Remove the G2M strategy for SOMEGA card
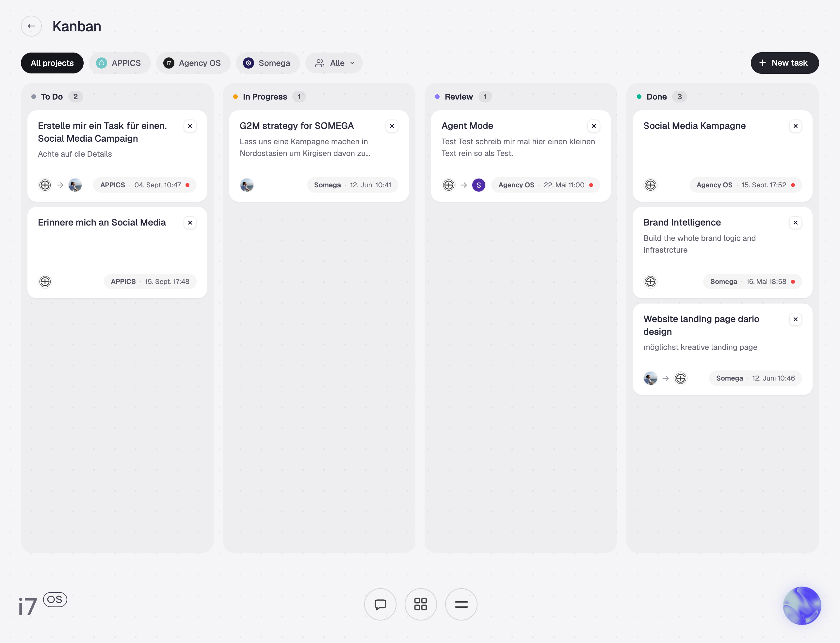The height and width of the screenshot is (643, 840). click(392, 126)
